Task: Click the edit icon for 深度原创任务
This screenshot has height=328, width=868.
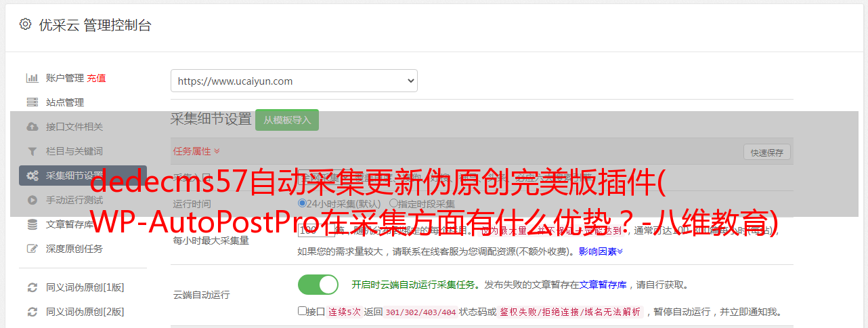Action: coord(32,249)
